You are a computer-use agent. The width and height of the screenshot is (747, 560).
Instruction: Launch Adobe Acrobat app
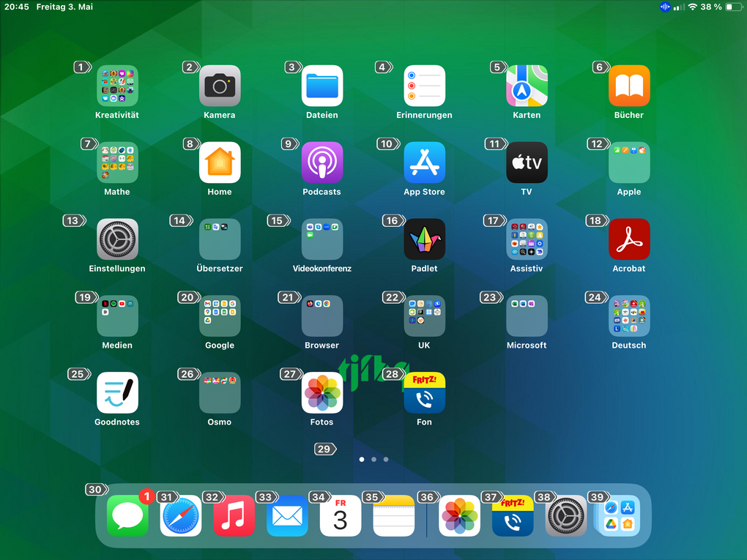(629, 239)
